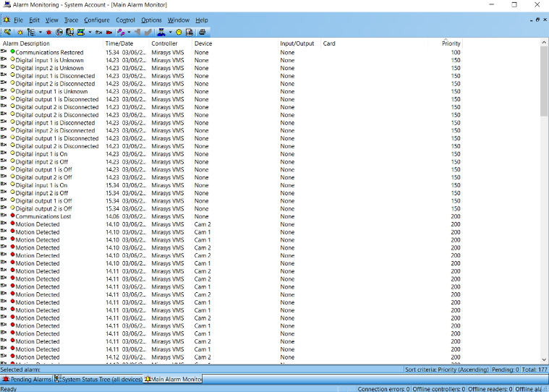Click the vertical scrollbar down arrow
549x392 pixels.
point(544,359)
